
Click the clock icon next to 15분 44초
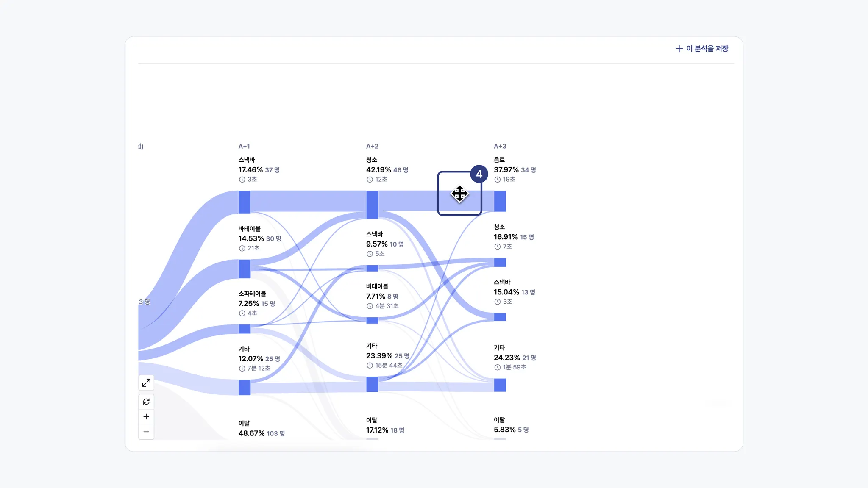(370, 366)
